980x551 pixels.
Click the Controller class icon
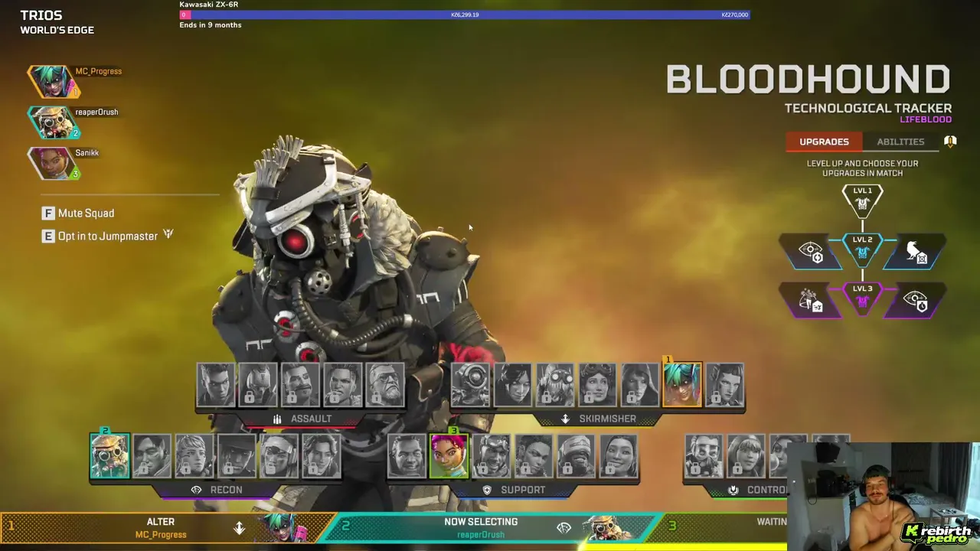[733, 490]
